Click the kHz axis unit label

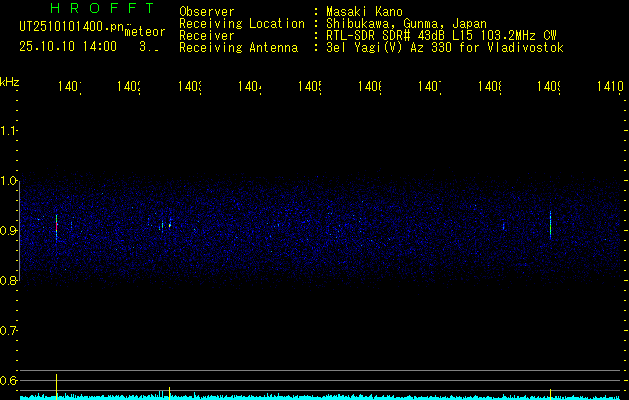pyautogui.click(x=10, y=80)
